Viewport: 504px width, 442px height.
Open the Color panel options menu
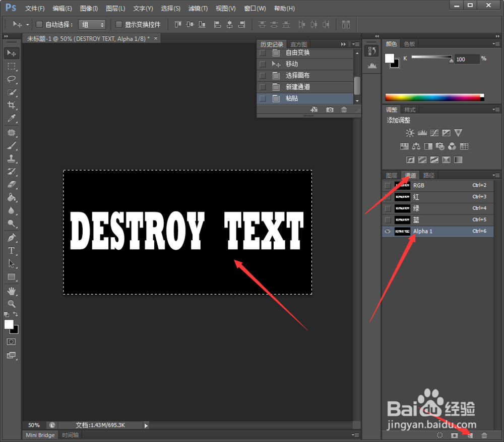[x=496, y=44]
